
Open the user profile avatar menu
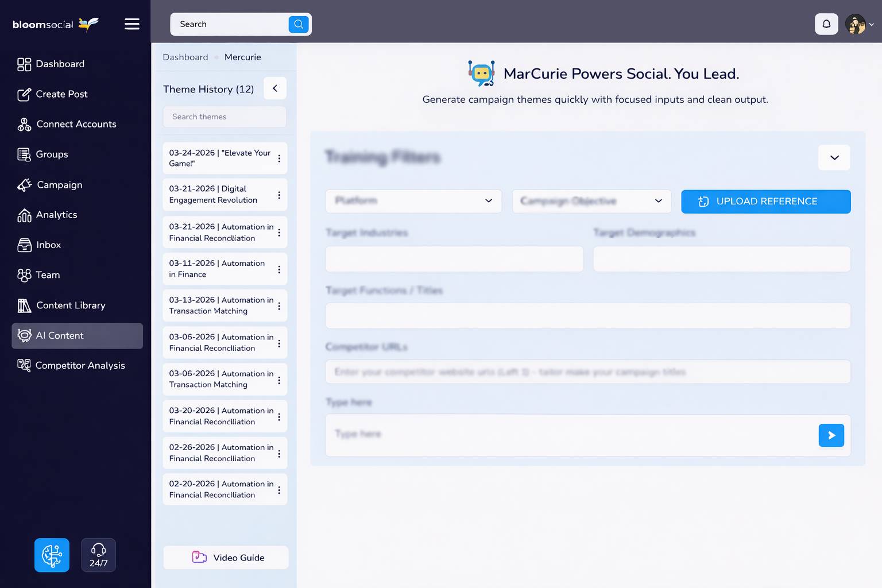click(x=858, y=24)
